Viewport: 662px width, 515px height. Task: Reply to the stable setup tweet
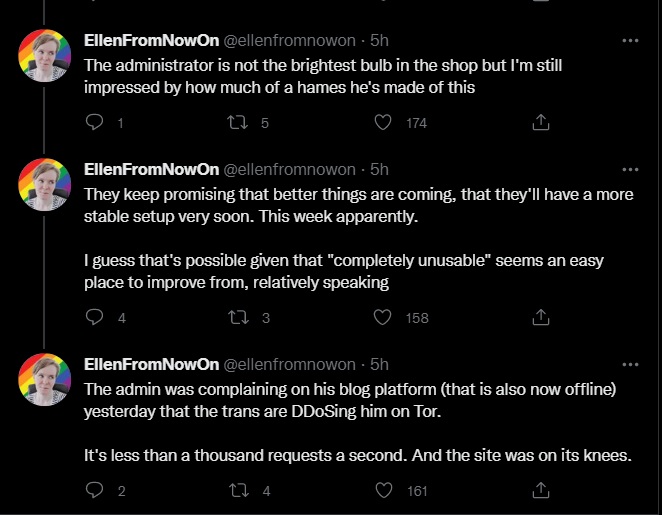96,317
